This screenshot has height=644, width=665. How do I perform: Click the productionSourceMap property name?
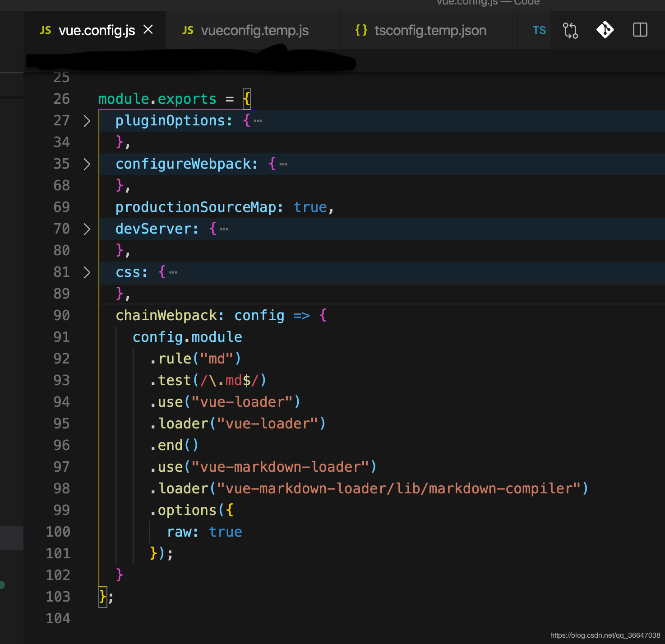click(x=195, y=207)
